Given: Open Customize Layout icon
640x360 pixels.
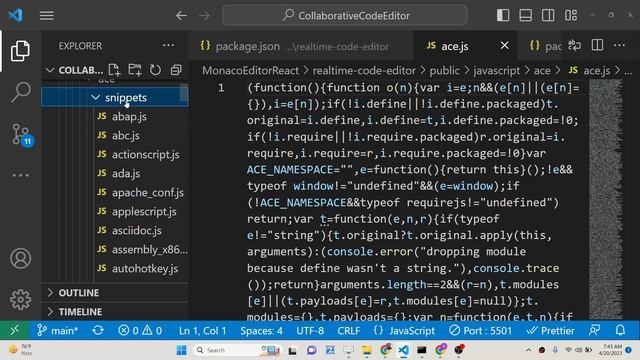Looking at the screenshot, I should click(x=571, y=16).
